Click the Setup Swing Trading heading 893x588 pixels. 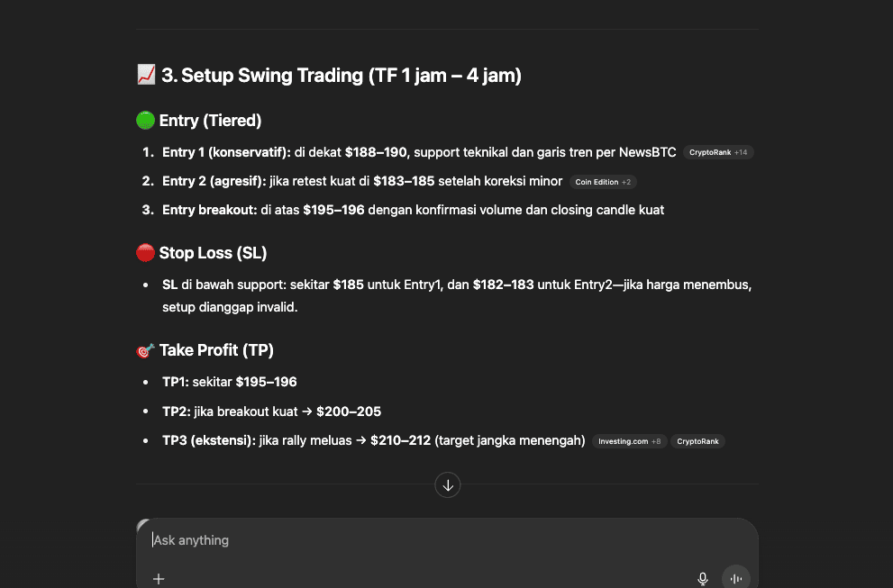click(342, 76)
